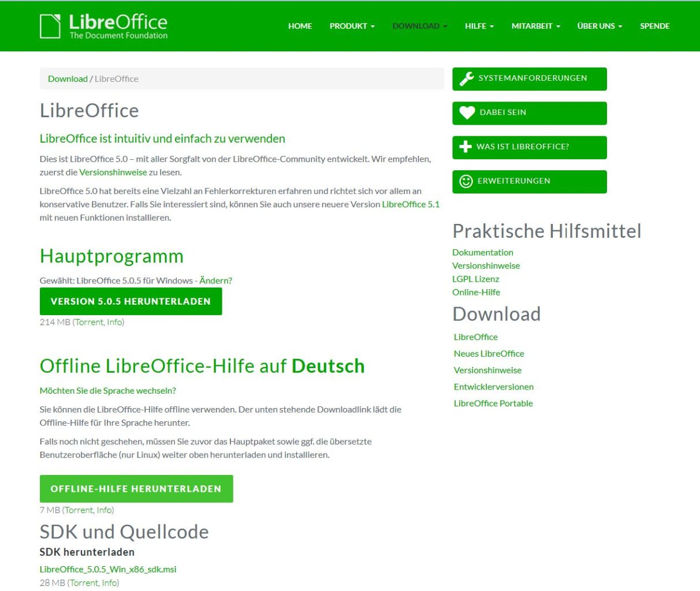Open Info link under the 214 MB download
The width and height of the screenshot is (700, 591).
pos(114,322)
